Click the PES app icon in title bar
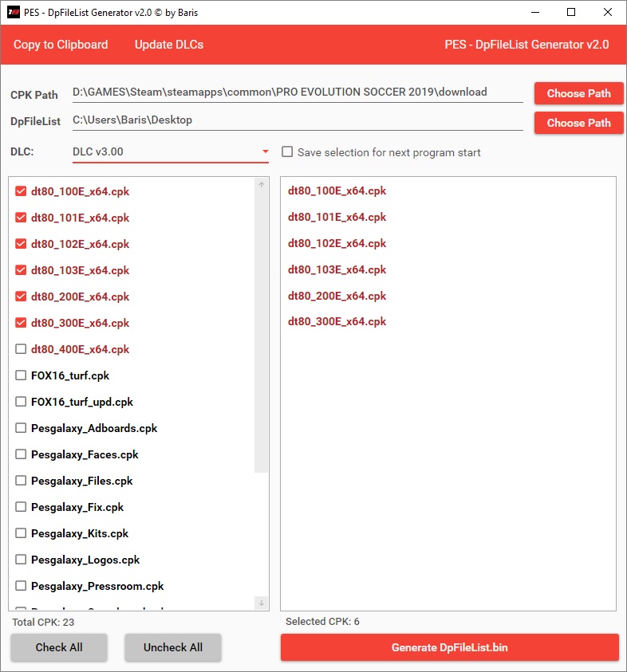The width and height of the screenshot is (627, 672). [x=14, y=12]
